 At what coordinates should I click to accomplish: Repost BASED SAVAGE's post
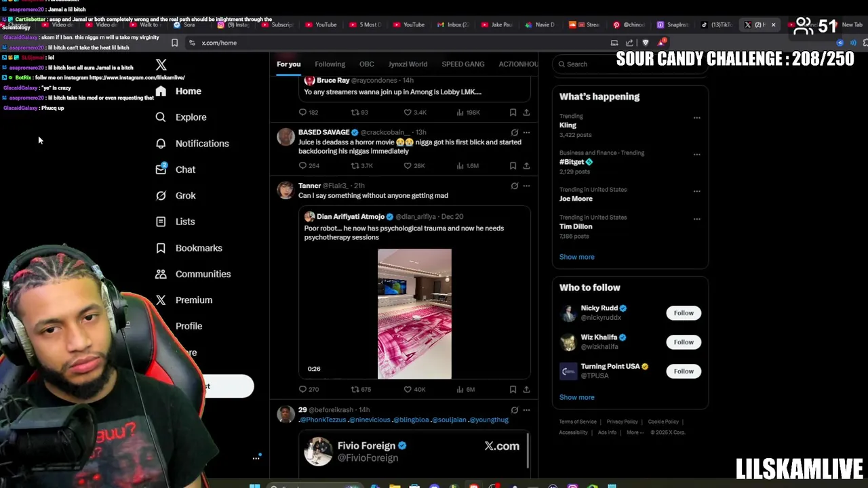pos(361,165)
